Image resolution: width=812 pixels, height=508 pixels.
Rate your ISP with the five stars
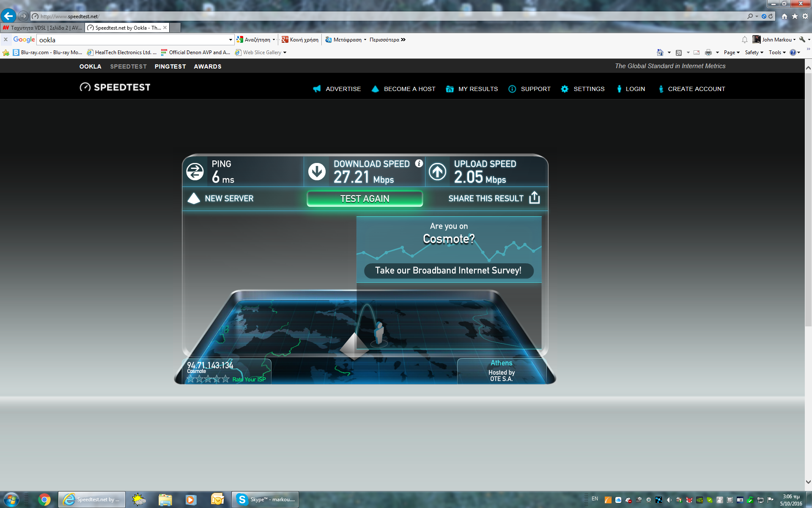(208, 379)
